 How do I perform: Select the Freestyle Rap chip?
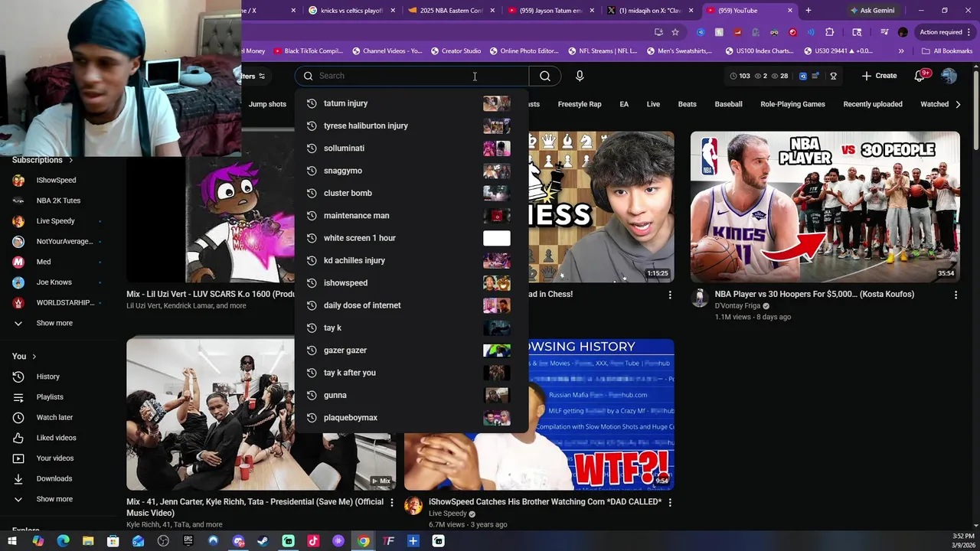[580, 104]
